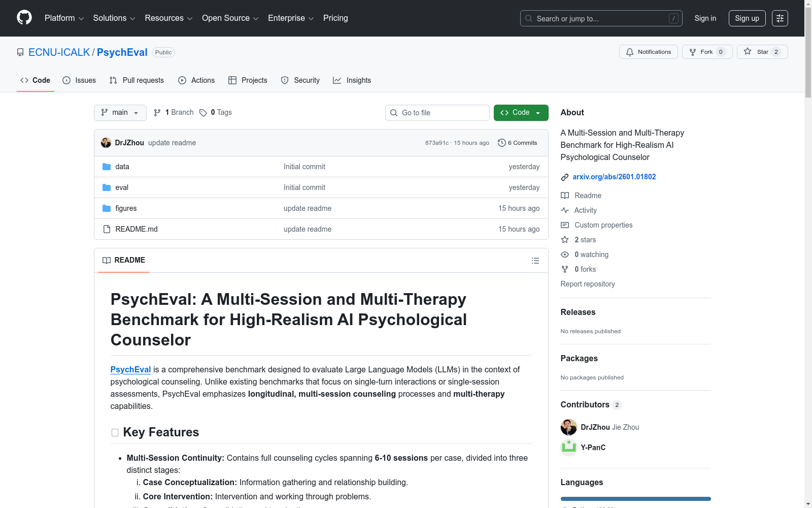Image resolution: width=812 pixels, height=508 pixels.
Task: Focus the Search or jump to field
Action: (x=601, y=18)
